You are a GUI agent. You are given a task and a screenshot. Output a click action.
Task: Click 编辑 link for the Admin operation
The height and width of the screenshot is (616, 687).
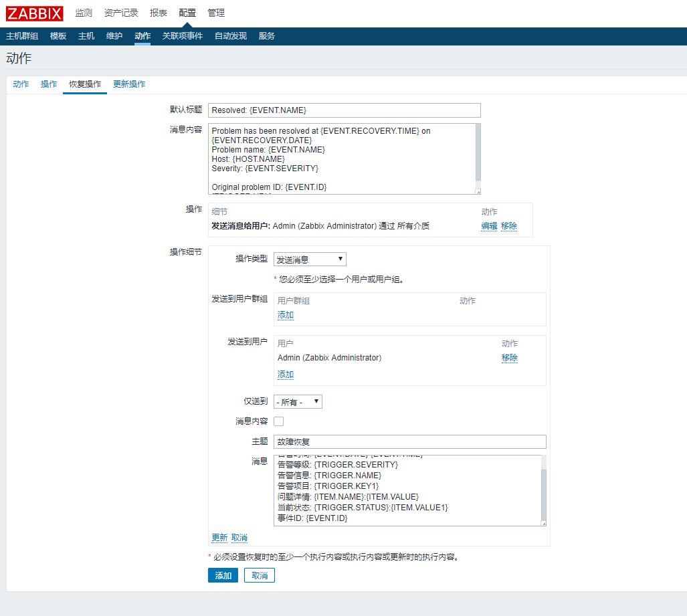click(489, 226)
